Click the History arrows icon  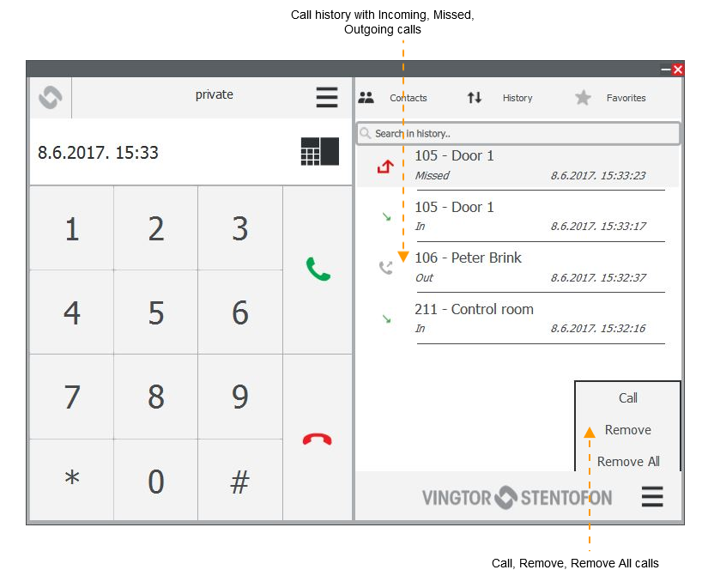tap(475, 97)
